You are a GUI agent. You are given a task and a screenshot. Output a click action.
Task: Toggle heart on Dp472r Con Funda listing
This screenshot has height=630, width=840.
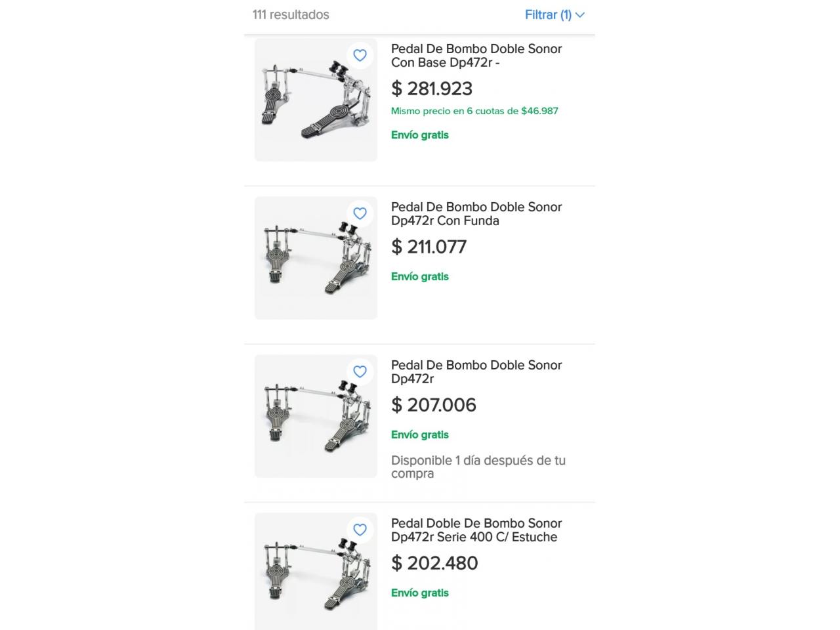(x=360, y=213)
